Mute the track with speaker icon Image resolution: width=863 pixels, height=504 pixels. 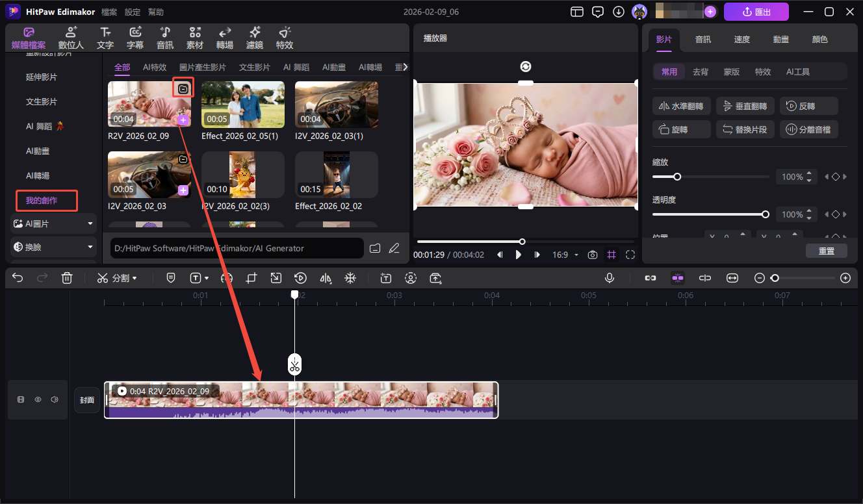tap(55, 399)
